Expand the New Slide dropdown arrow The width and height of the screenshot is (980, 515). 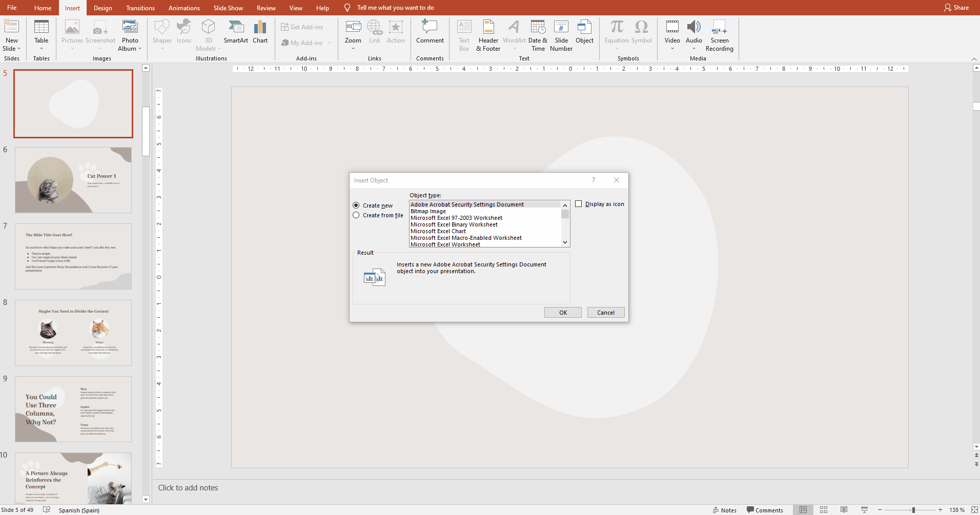pyautogui.click(x=19, y=49)
